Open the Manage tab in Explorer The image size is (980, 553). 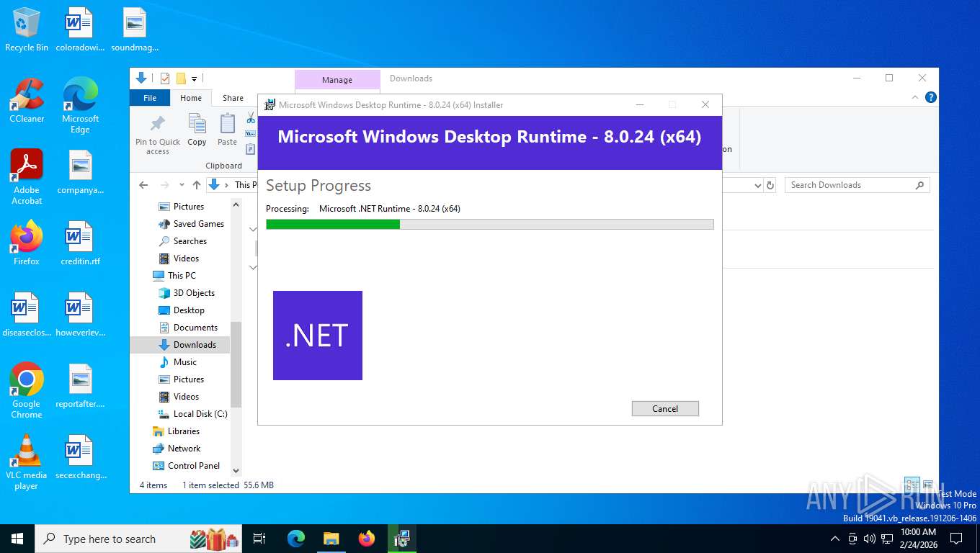click(337, 80)
